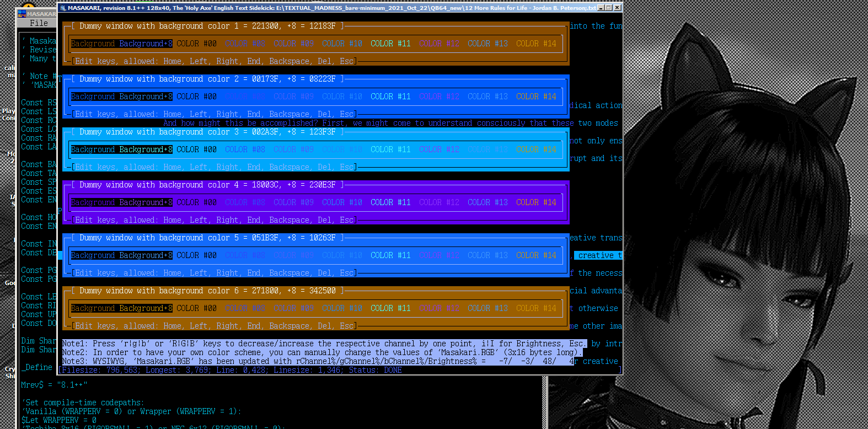868x429 pixels.
Task: Click 'And how might this be accomplished?' text line
Action: pyautogui.click(x=390, y=123)
